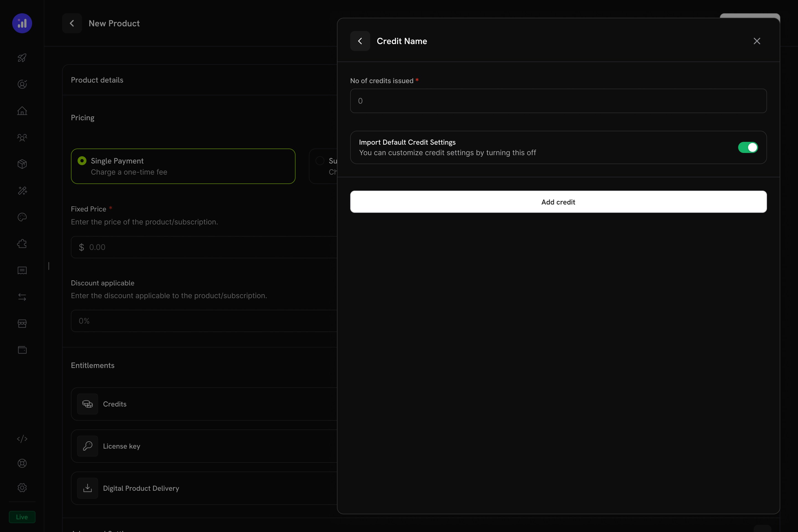Open the integrations puzzle icon
The width and height of the screenshot is (798, 532).
[22, 244]
